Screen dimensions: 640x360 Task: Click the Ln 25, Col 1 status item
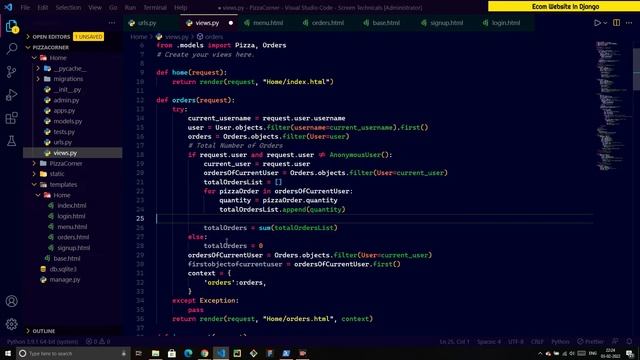pos(454,342)
